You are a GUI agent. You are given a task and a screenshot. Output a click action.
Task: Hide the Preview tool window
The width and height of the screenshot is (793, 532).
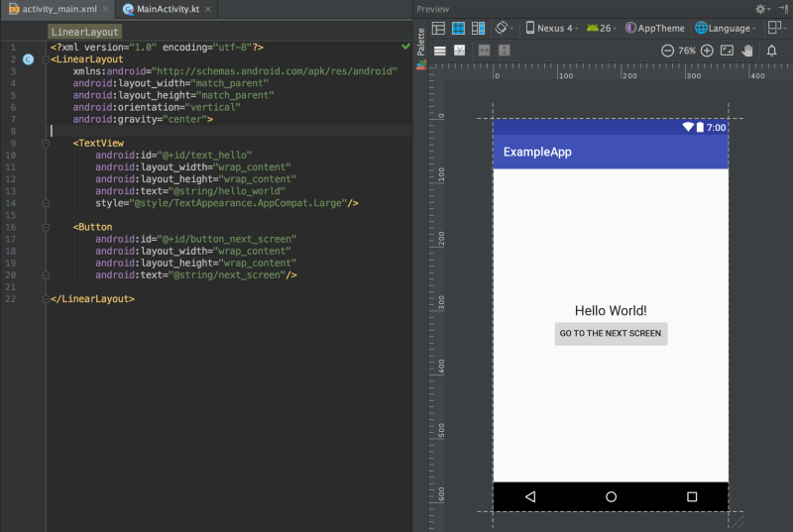tap(783, 9)
